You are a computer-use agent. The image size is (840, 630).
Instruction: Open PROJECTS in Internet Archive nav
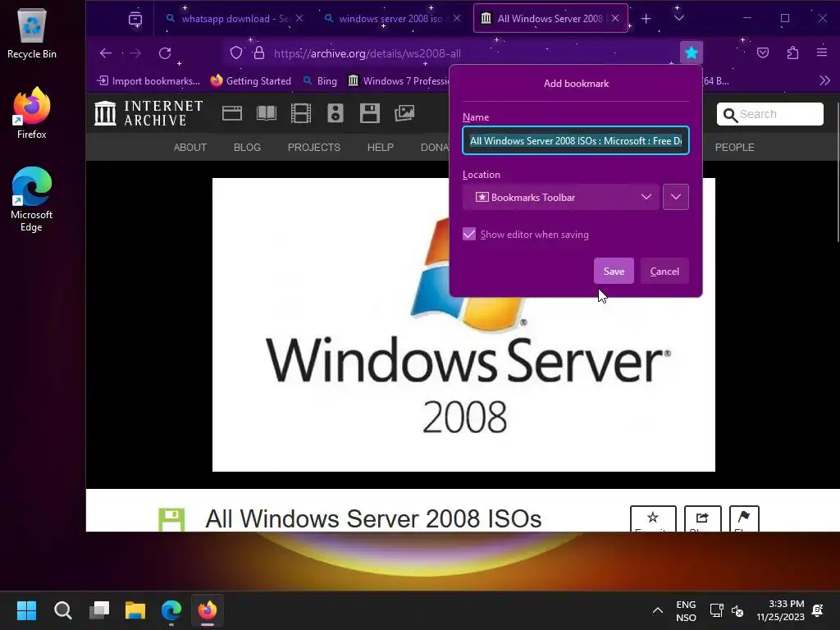pyautogui.click(x=314, y=148)
